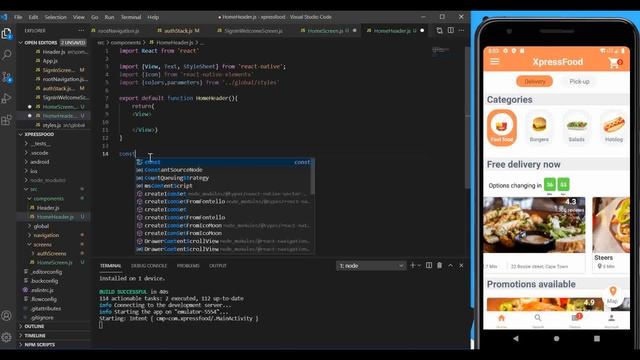Viewport: 640px width, 360px height.
Task: Tap Android back button on emulator
Action: (x=516, y=338)
